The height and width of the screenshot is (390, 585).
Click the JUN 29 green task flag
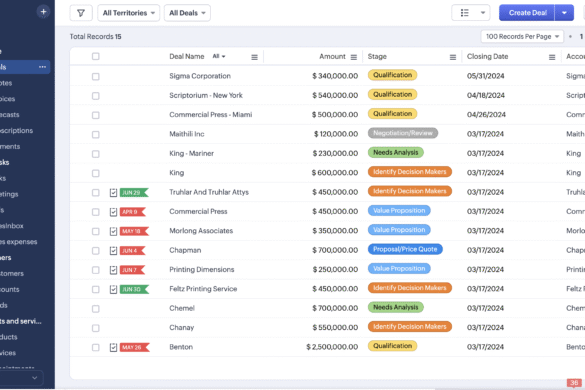(134, 193)
